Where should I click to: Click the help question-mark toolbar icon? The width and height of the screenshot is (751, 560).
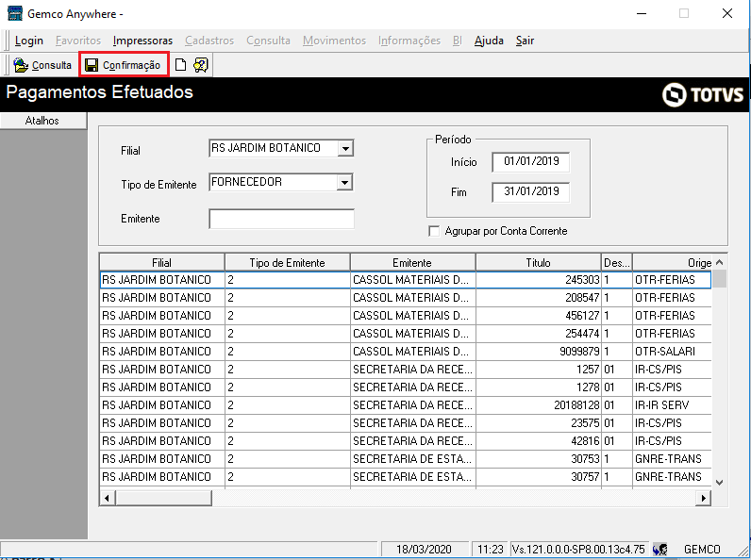tap(200, 65)
